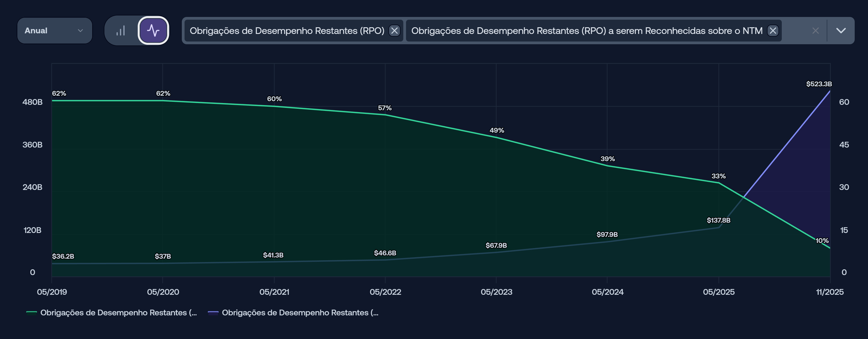Switch to bar chart view icon
Screen dimensions: 868x339
121,31
